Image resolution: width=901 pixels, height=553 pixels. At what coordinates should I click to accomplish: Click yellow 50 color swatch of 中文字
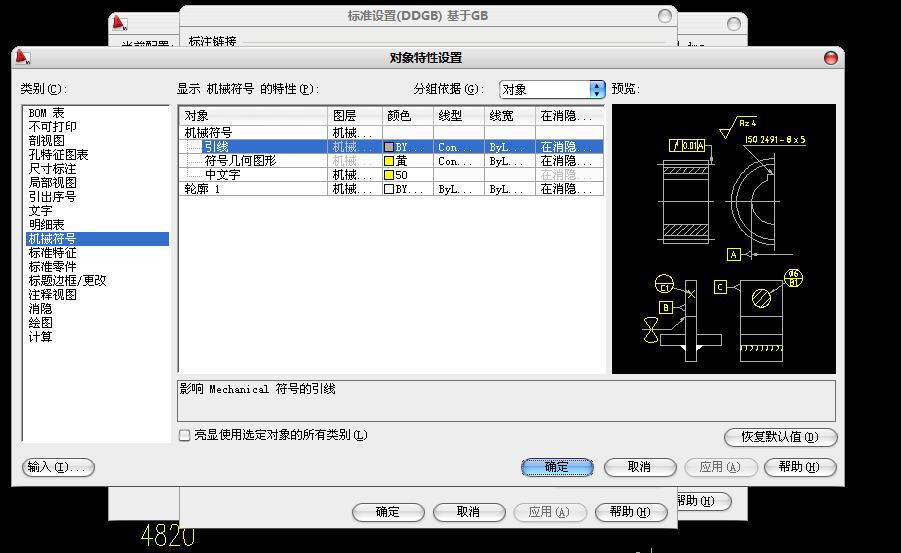tap(389, 175)
